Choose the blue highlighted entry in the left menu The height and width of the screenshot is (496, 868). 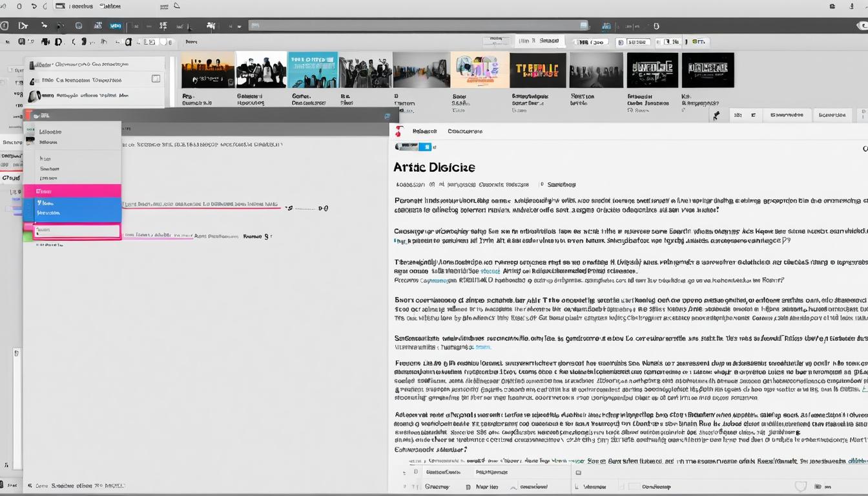(x=72, y=210)
